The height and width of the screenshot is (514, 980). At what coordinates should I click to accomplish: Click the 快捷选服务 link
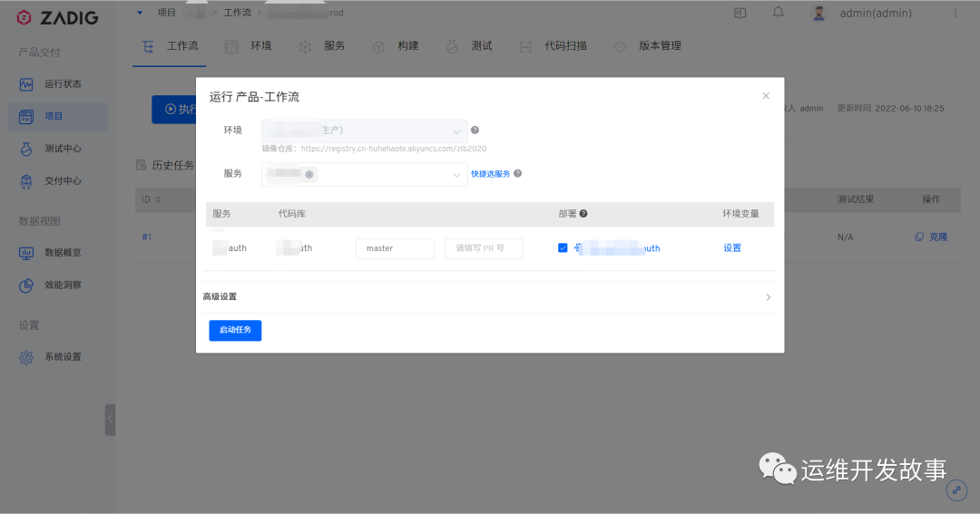pos(490,174)
